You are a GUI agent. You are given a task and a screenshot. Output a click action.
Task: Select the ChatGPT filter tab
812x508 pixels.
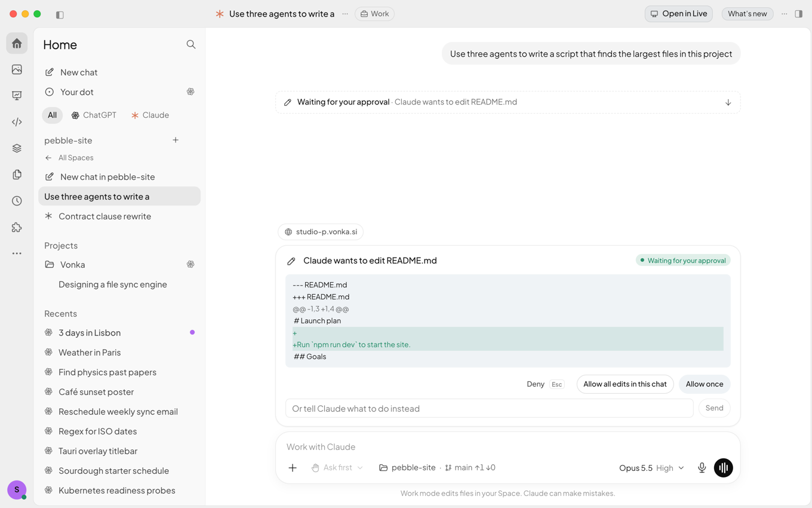click(x=94, y=115)
